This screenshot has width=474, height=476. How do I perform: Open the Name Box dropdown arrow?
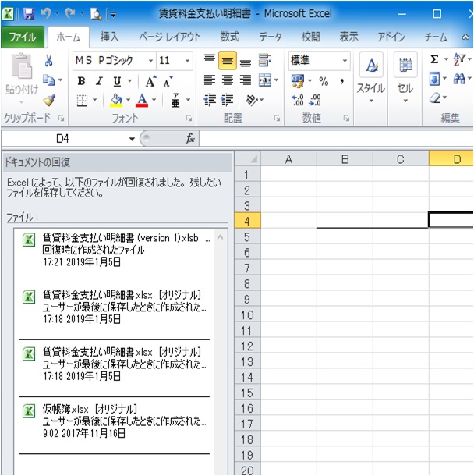click(132, 139)
